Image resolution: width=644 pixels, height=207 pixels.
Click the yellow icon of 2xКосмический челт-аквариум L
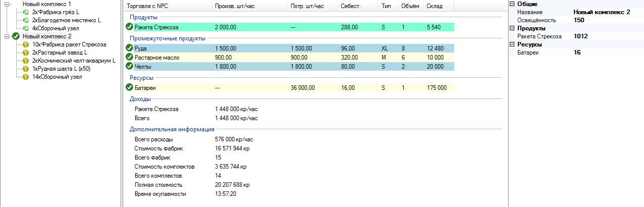tap(26, 61)
